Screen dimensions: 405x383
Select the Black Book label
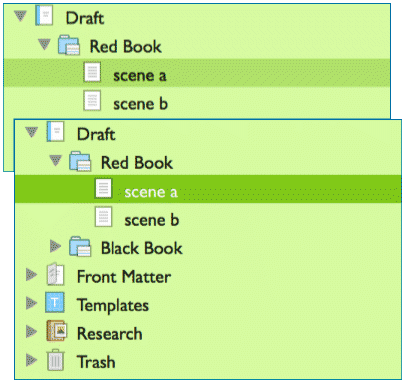[x=142, y=248]
